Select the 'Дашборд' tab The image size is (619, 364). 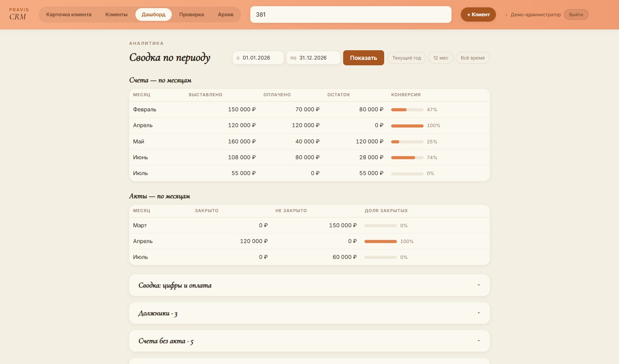tap(154, 15)
